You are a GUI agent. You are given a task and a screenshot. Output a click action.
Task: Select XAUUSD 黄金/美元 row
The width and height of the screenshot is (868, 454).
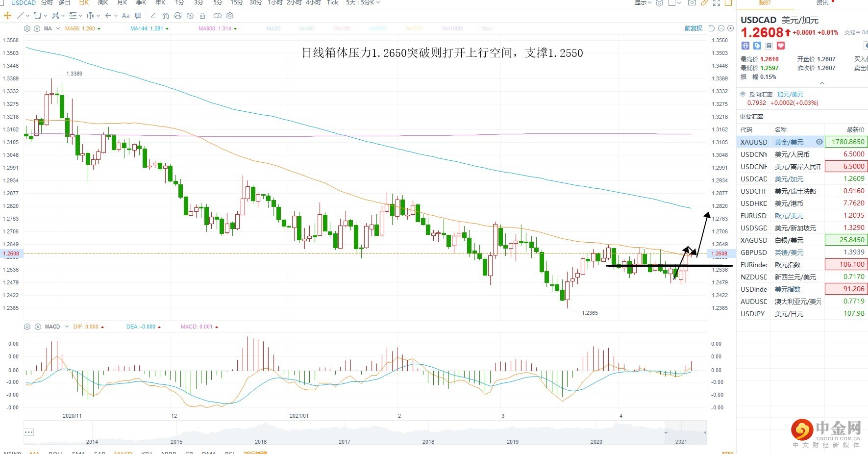802,142
